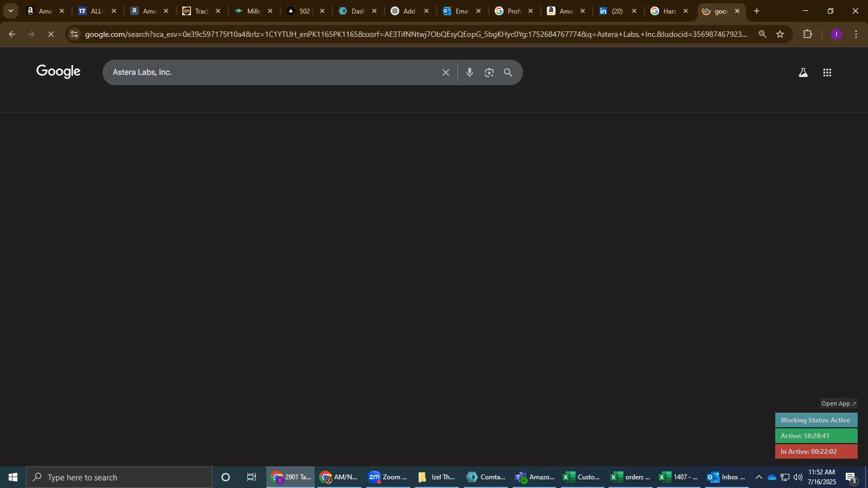Screen dimensions: 868x488
Task: Open zoom magnifier in address bar
Action: 763,34
